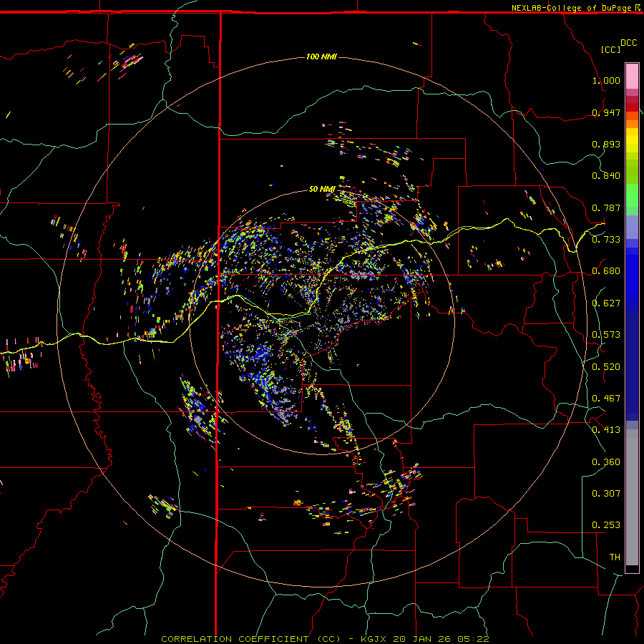Click the 50 NMI range ring label

coord(322,189)
